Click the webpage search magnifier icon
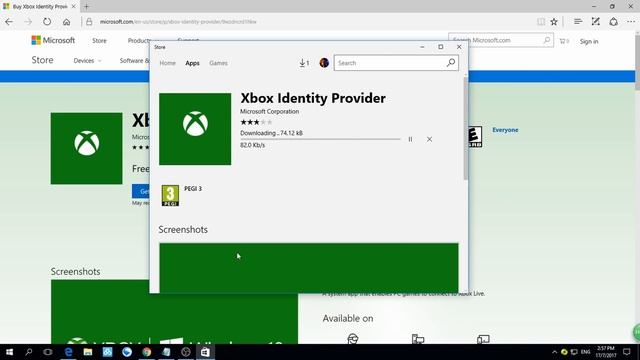The height and width of the screenshot is (360, 640). [x=547, y=40]
